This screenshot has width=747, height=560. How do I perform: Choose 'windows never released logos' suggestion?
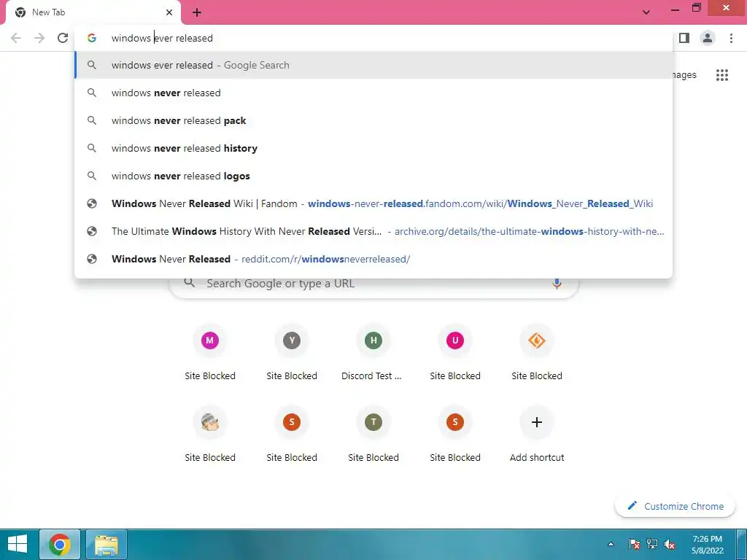(374, 176)
